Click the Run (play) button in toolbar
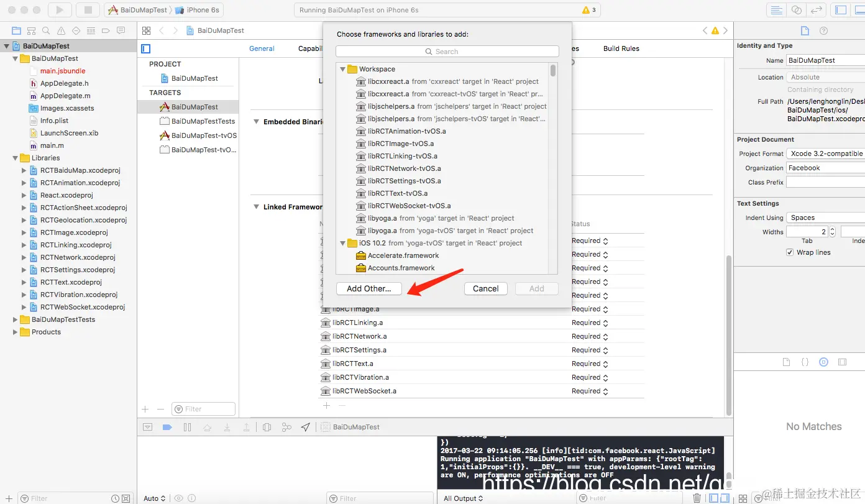 click(x=60, y=10)
